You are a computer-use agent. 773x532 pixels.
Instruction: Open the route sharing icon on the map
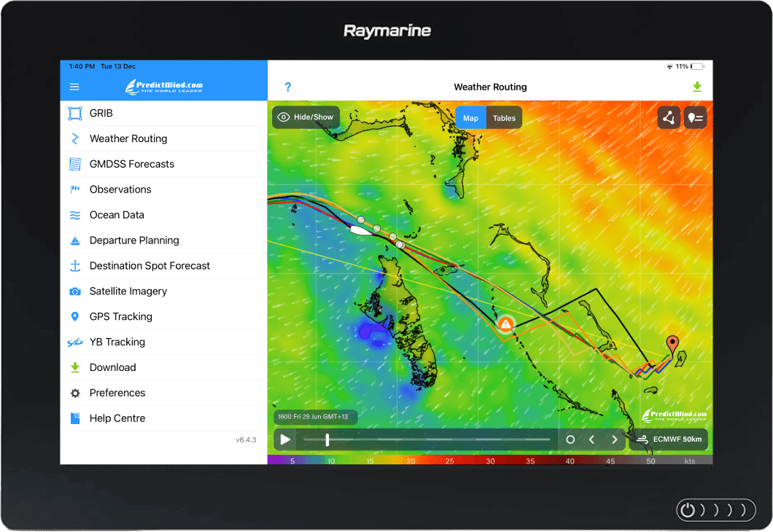669,117
